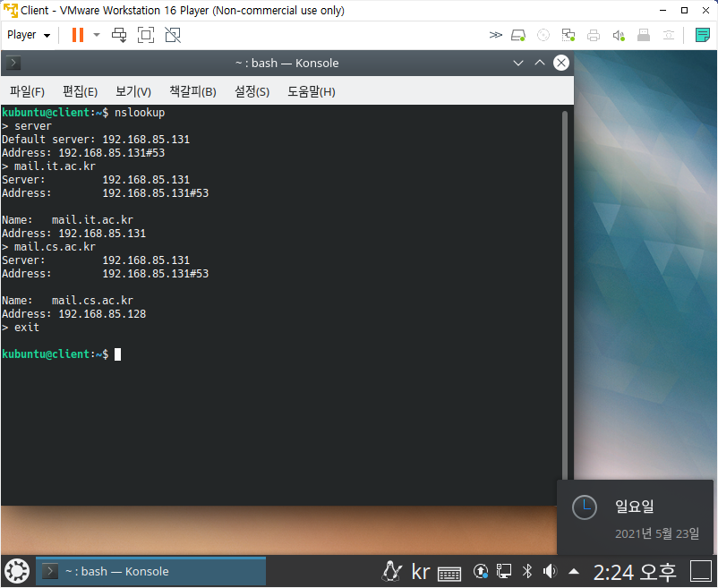The width and height of the screenshot is (718, 588).
Task: Open the volume control tray icon
Action: (x=550, y=571)
